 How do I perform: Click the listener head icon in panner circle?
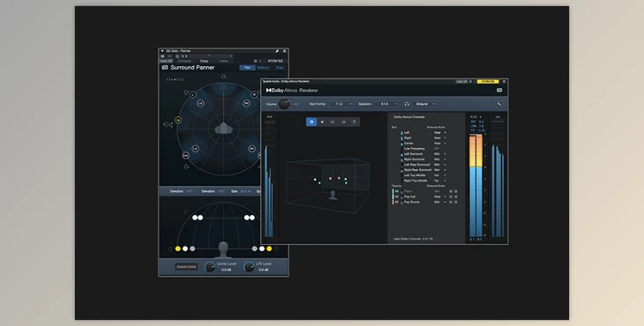223,129
